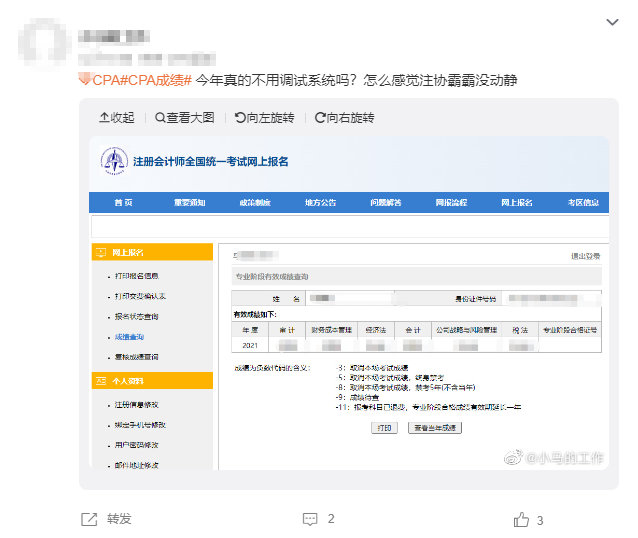Click the monitor icon in 网上报名 header
Image resolution: width=638 pixels, height=538 pixels.
[x=101, y=252]
